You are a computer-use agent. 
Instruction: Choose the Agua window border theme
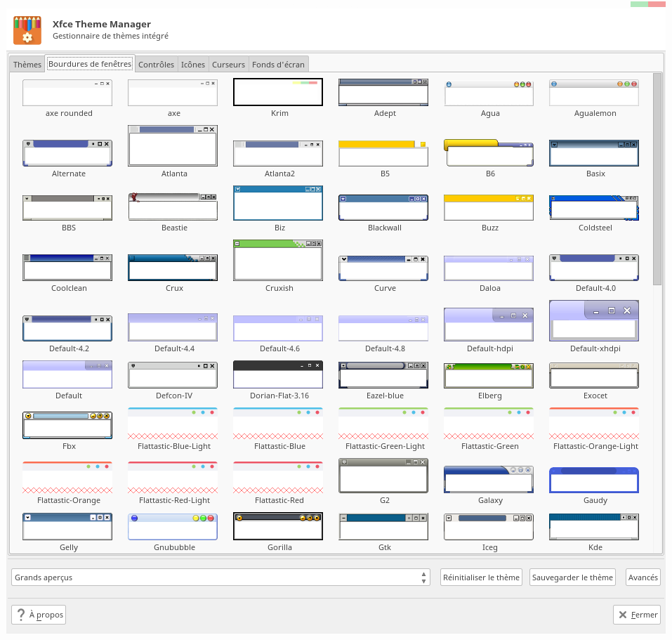coord(489,93)
